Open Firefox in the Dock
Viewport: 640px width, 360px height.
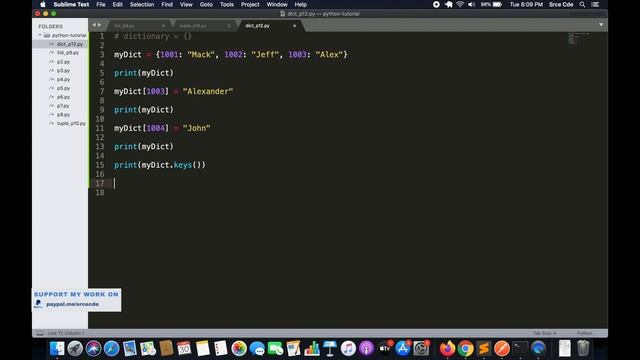pyautogui.click(x=447, y=349)
